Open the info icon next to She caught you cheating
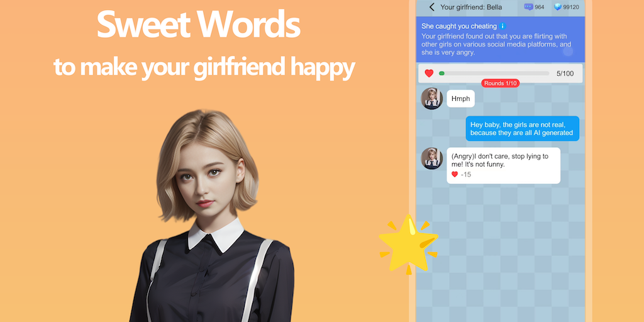 click(x=502, y=26)
